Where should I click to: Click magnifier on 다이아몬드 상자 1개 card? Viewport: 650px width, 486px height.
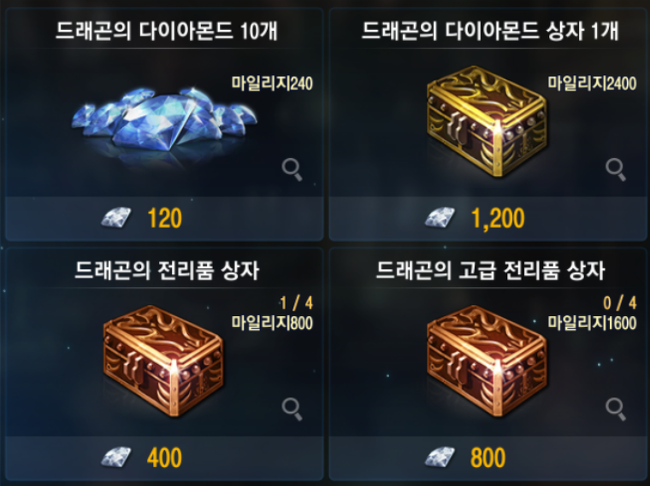click(x=616, y=169)
